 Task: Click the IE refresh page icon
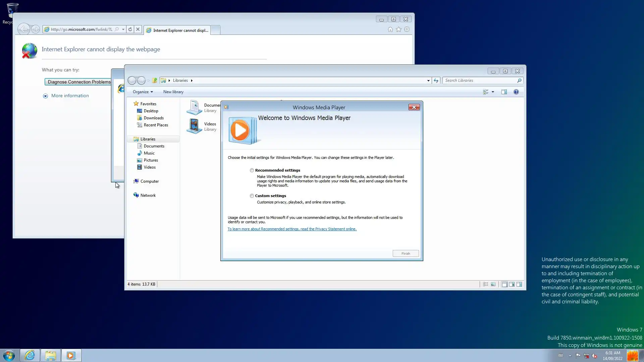pos(130,29)
